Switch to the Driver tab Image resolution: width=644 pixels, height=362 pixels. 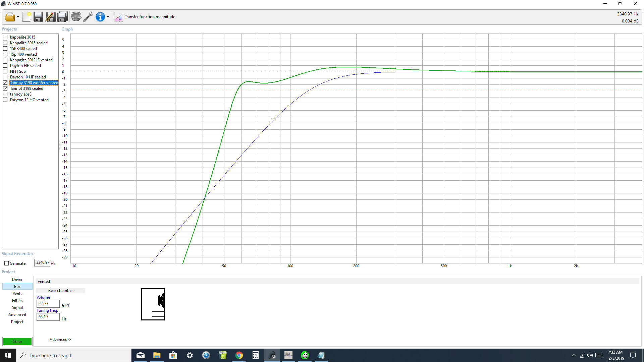coord(17,280)
